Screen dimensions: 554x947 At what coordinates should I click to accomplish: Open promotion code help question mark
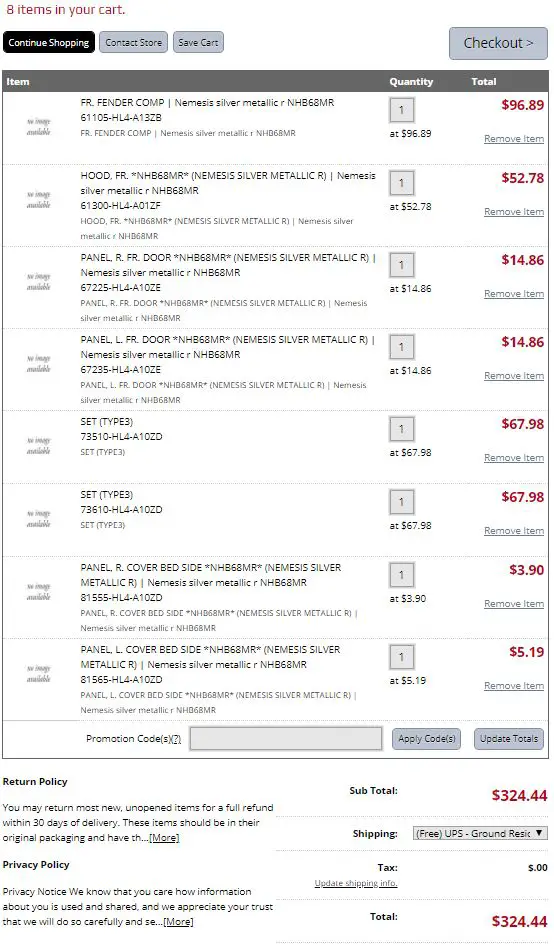[176, 739]
